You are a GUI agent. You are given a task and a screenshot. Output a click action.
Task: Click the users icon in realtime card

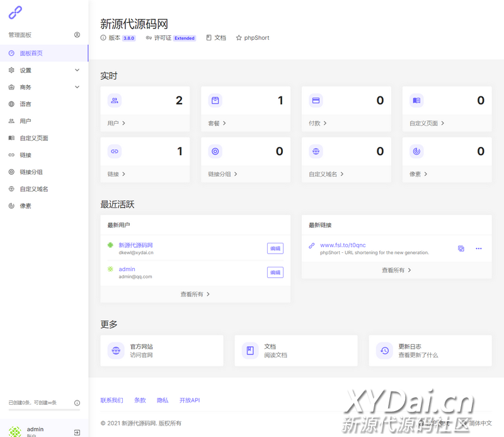click(114, 100)
